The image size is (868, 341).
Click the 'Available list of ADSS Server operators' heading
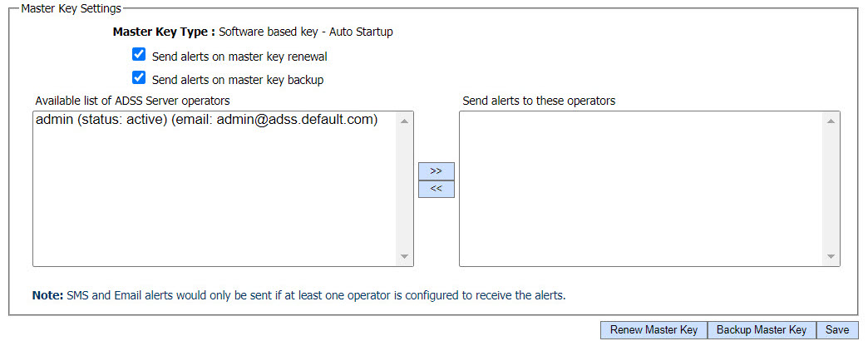pyautogui.click(x=132, y=101)
